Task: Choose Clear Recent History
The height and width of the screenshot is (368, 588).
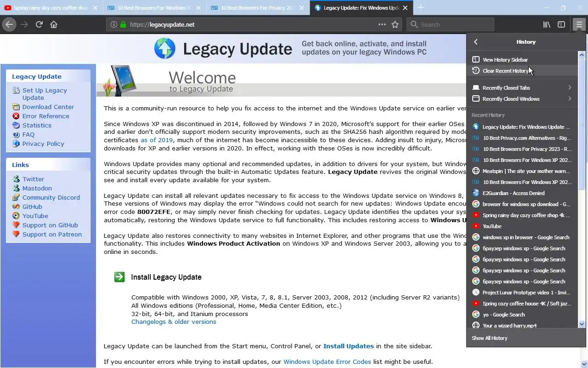Action: [522, 71]
